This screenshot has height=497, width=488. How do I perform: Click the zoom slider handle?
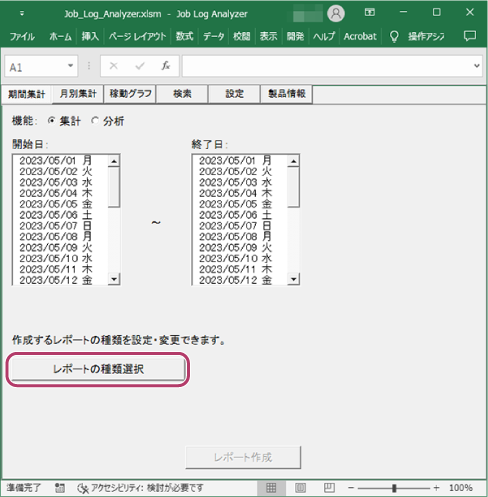[x=394, y=488]
